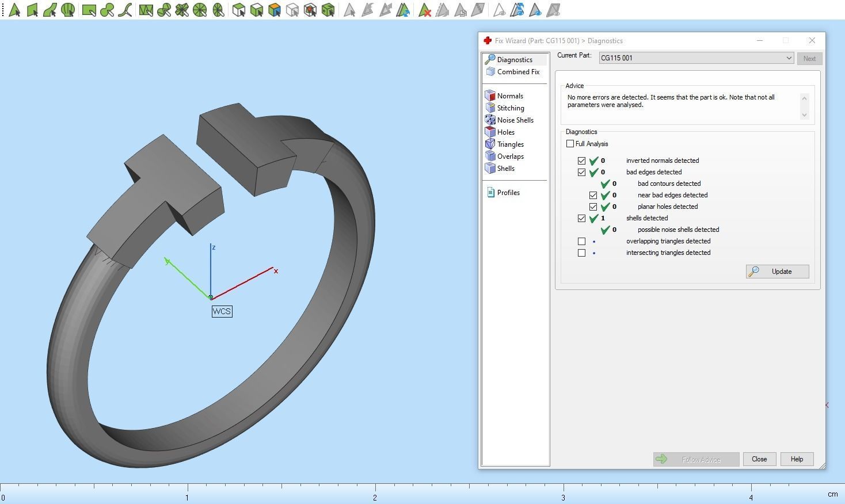Click the solid green cube icon
This screenshot has width=845, height=504.
328,10
